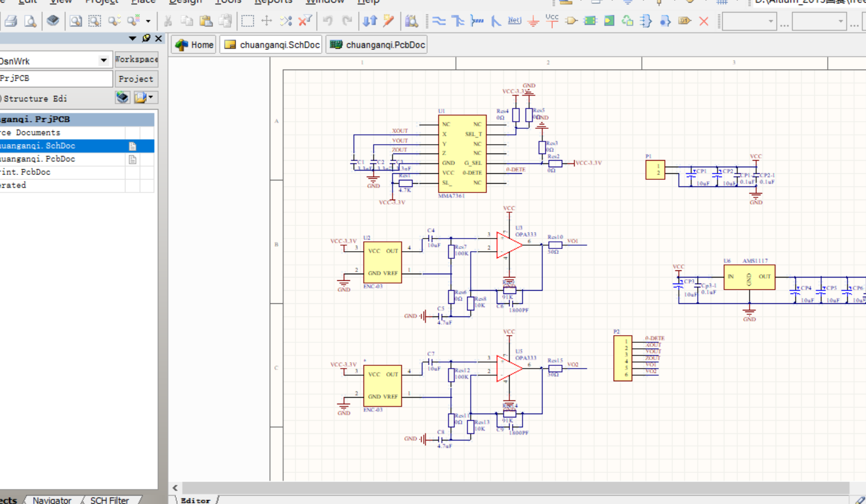Viewport: 866px width, 504px height.
Task: Click the Compile project chip button
Action: coord(122,98)
